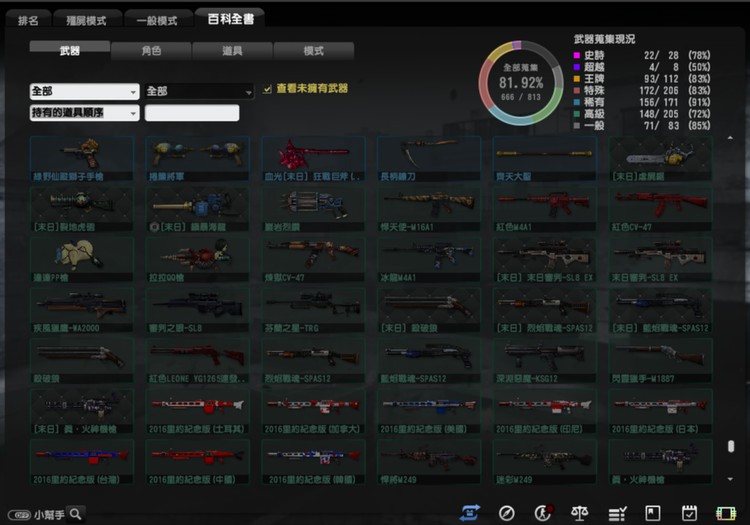Open the first 全部 white dropdown
This screenshot has height=525, width=750.
pyautogui.click(x=84, y=91)
